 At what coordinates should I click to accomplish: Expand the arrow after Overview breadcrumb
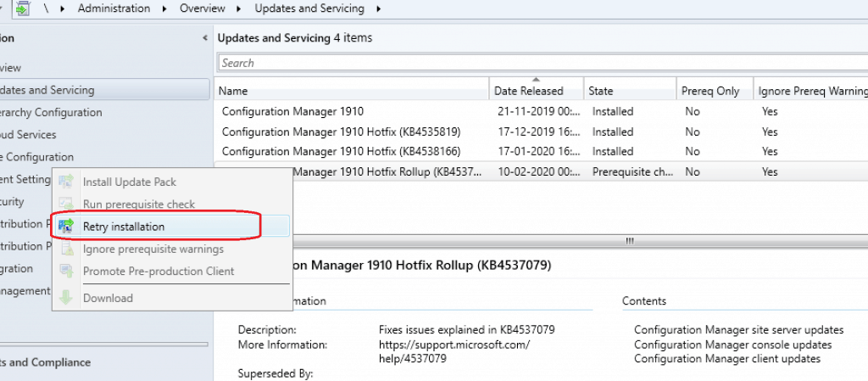coord(240,8)
